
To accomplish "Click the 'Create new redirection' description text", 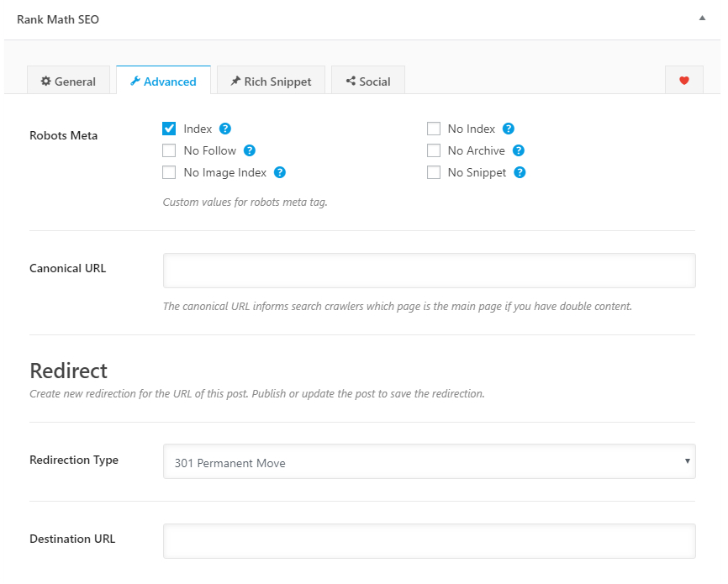I will [x=257, y=393].
